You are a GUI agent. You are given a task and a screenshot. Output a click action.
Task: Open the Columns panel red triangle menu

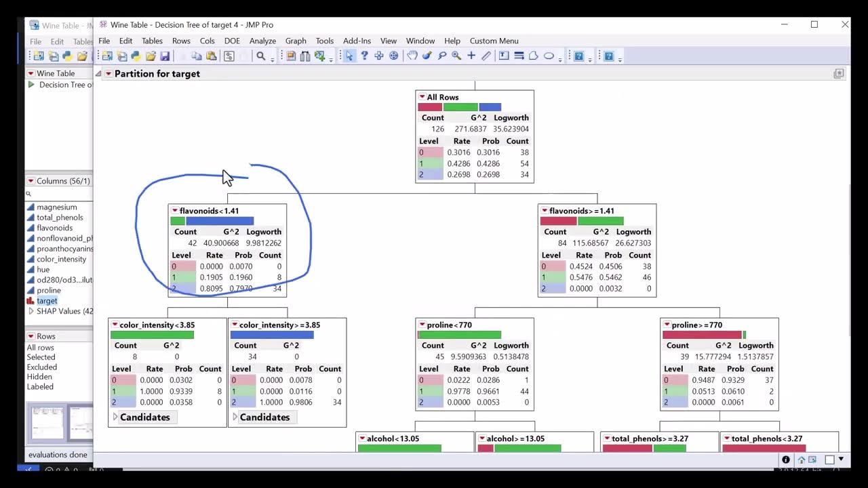pos(31,181)
